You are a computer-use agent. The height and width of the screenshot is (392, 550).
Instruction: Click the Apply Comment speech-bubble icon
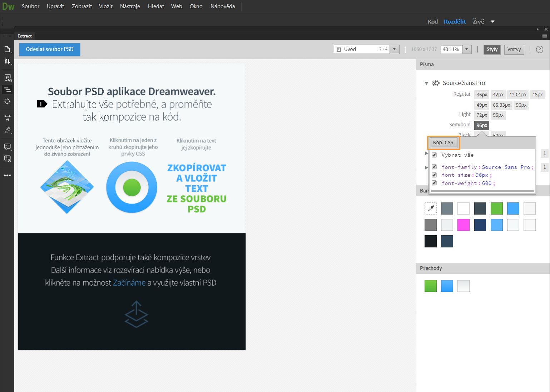pos(7,146)
